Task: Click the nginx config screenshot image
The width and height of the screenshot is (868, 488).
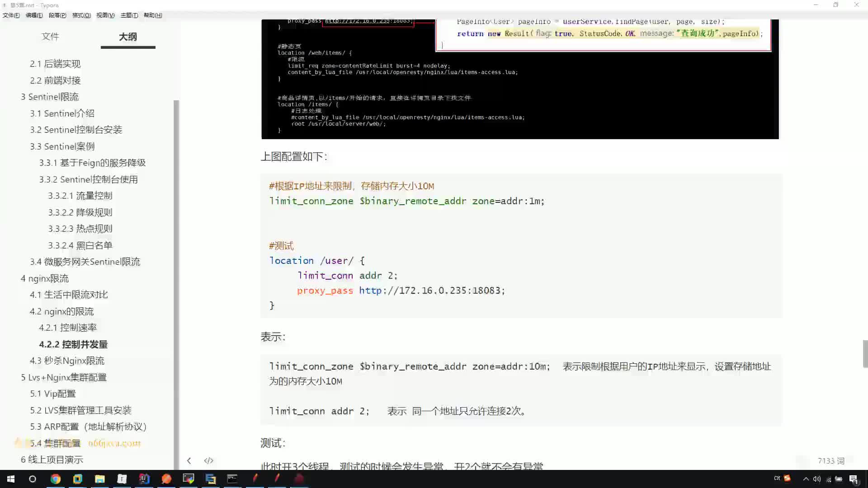Action: tap(520, 79)
